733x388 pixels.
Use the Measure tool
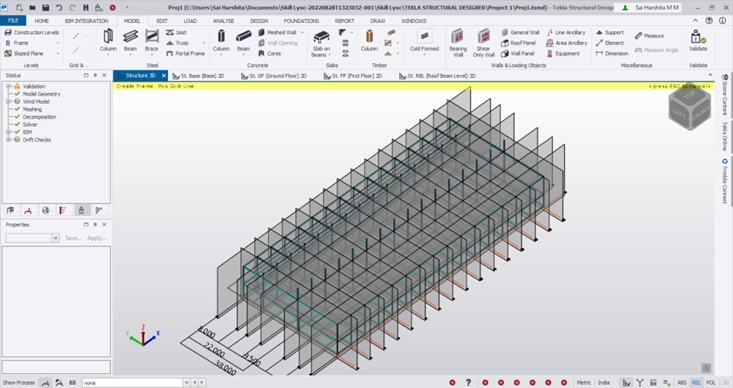[649, 36]
